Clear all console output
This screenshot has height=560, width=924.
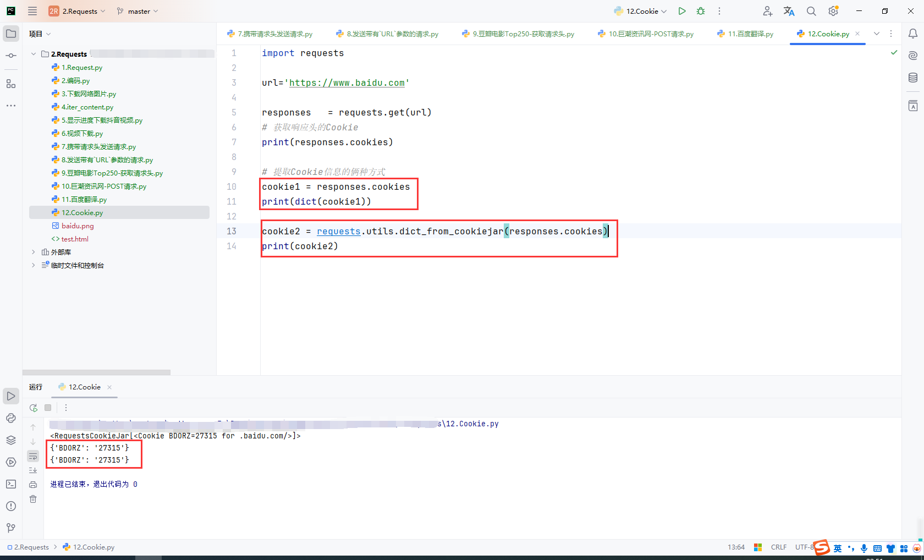click(x=33, y=499)
